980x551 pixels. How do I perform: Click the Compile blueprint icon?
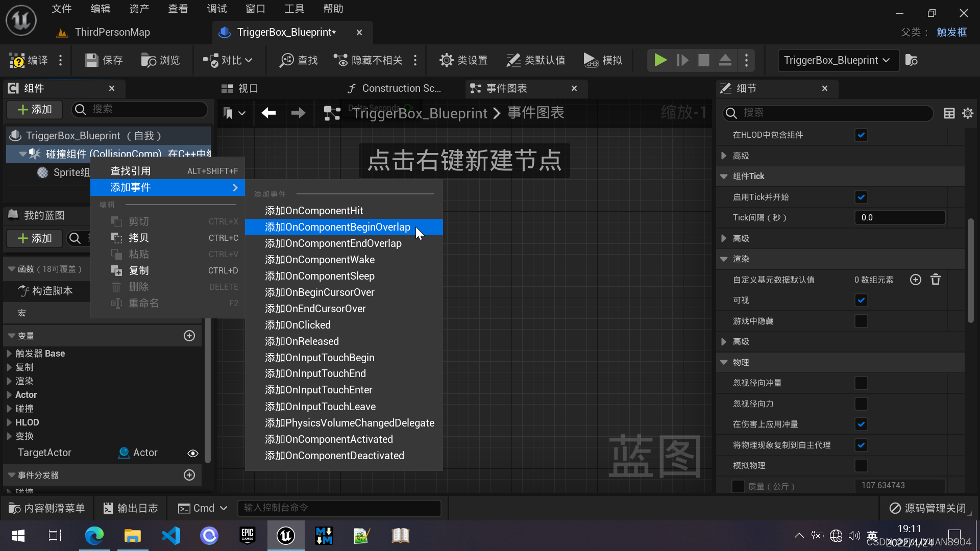(17, 60)
